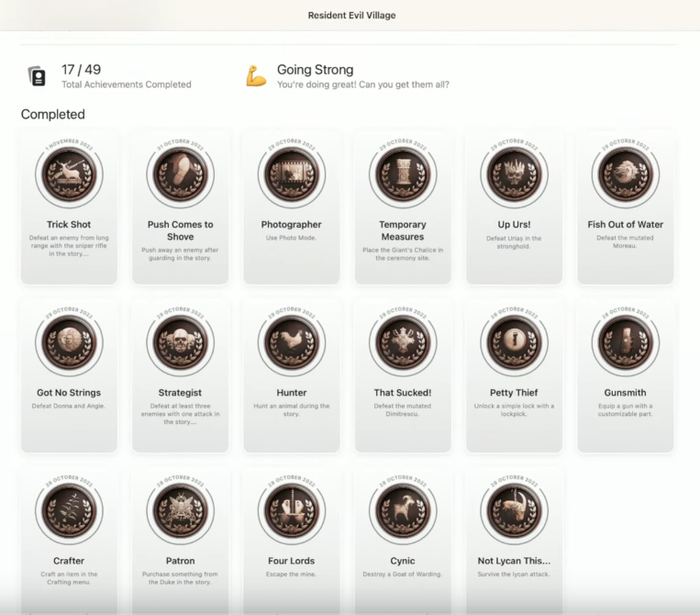Viewport: 700px width, 615px height.
Task: Click the Gunsmith gun part badge
Action: (x=625, y=342)
